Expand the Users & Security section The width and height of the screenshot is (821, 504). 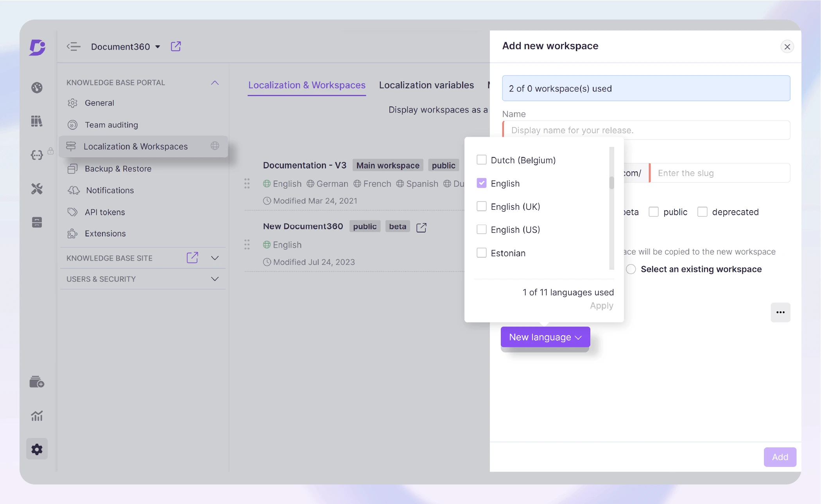coord(215,279)
